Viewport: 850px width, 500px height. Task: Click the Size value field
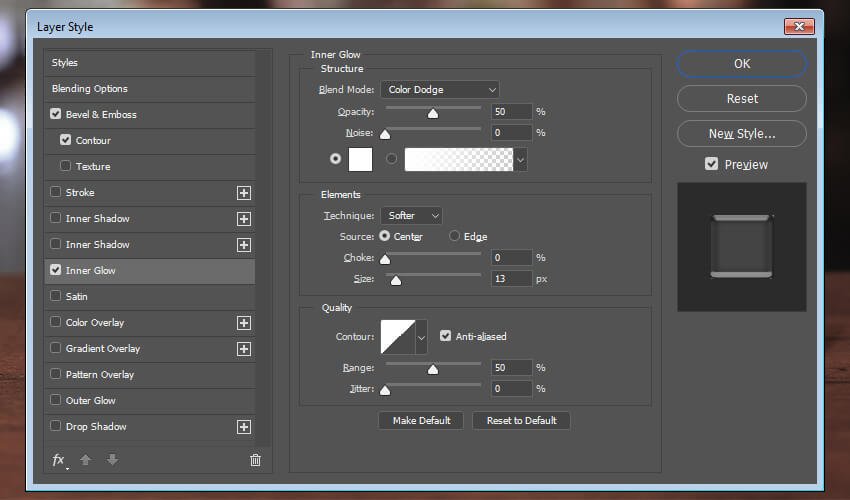click(x=511, y=279)
